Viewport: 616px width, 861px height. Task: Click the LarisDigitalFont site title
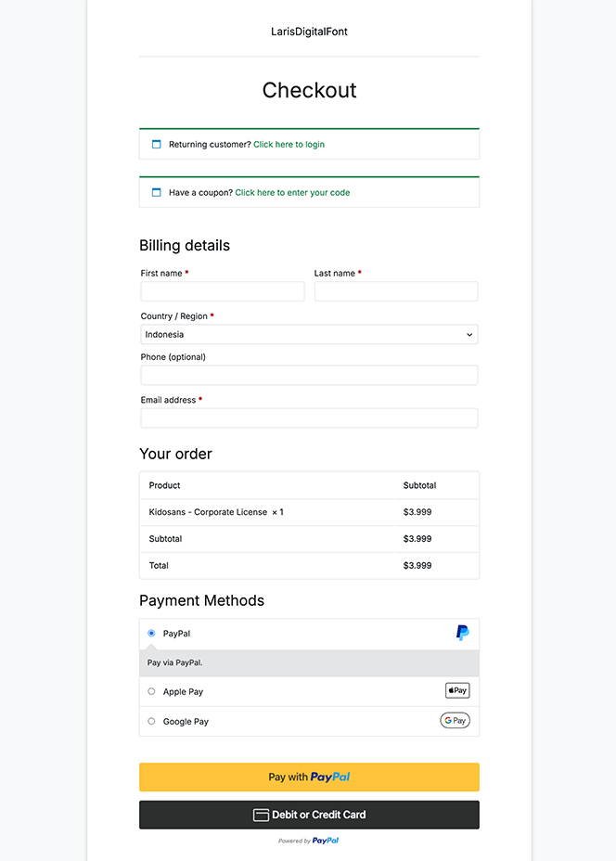309,32
